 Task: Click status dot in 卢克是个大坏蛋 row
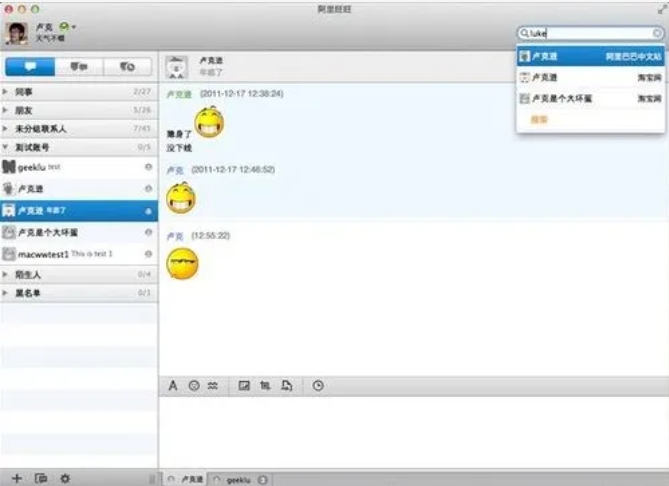click(x=148, y=232)
